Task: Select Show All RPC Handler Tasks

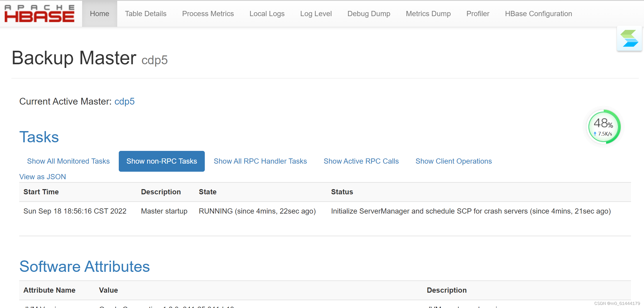Action: 260,161
